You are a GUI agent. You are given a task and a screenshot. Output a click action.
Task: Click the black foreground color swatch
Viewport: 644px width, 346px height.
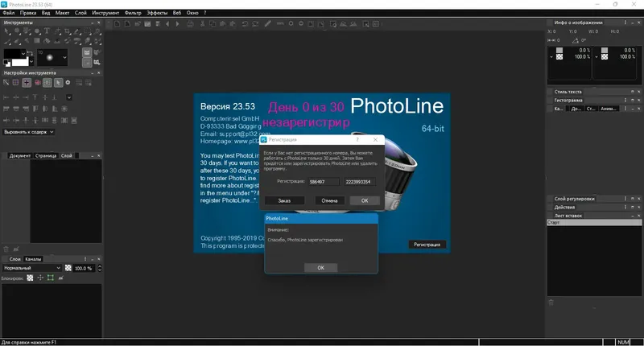tap(11, 53)
